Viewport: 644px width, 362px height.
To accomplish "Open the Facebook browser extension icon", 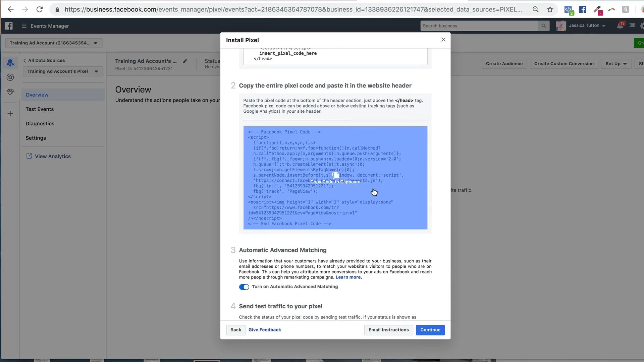I will 583,9.
